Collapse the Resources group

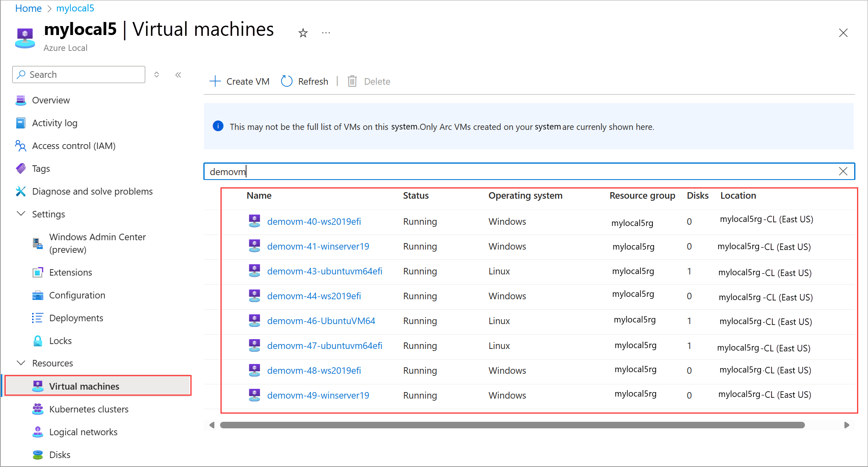click(21, 363)
